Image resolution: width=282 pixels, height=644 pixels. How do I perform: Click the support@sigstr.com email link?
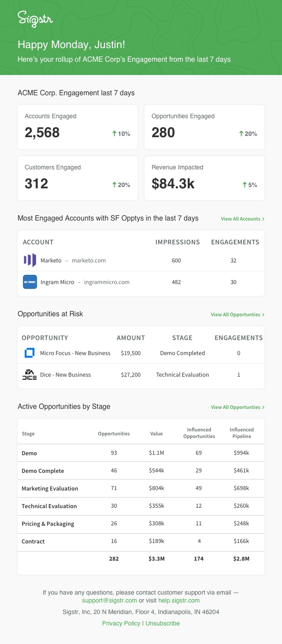(109, 600)
